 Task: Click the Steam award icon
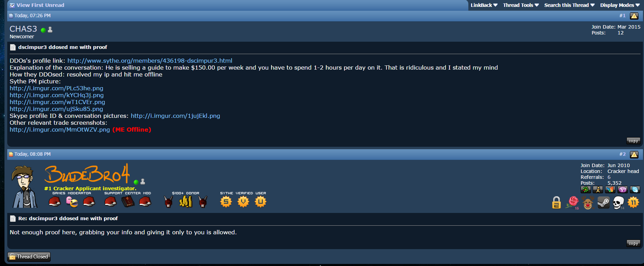603,203
